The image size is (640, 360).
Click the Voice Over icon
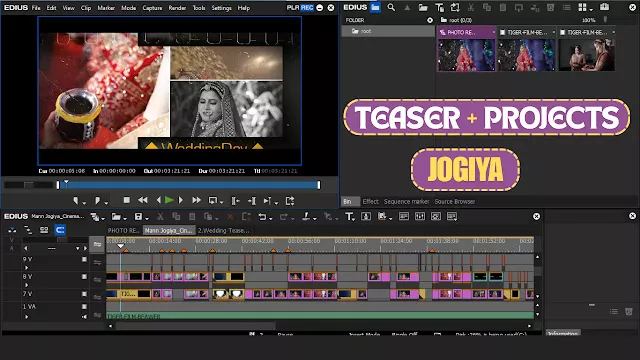(366, 216)
